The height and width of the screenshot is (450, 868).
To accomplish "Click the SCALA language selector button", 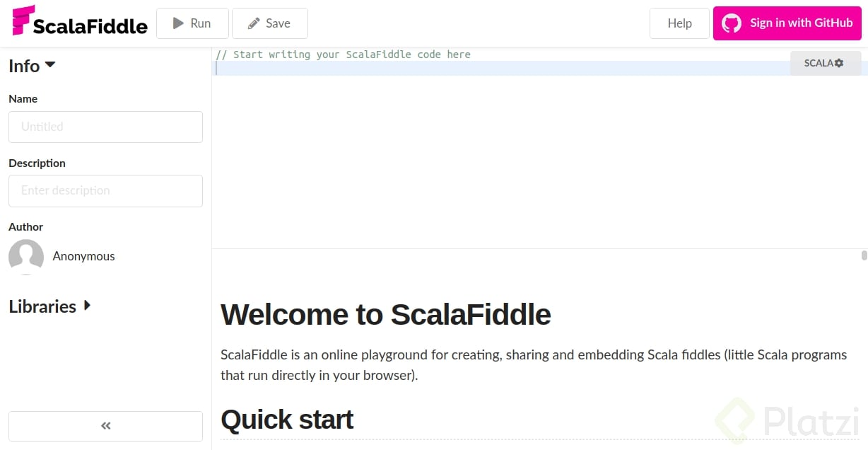I will [x=826, y=63].
